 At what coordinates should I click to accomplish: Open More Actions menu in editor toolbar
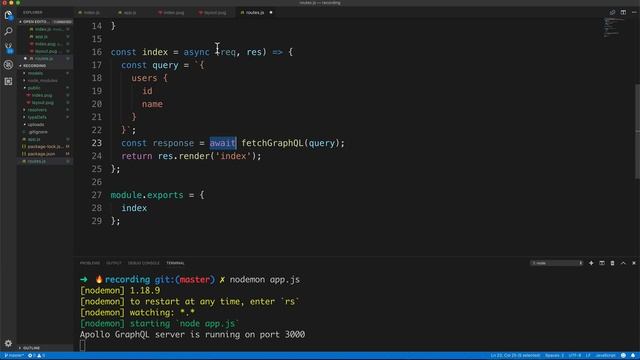tap(634, 12)
